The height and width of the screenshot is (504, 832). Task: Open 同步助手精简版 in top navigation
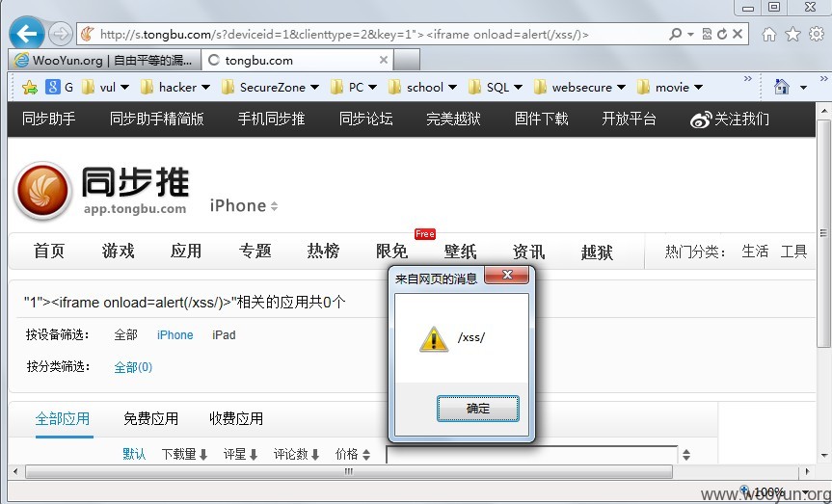tap(156, 119)
